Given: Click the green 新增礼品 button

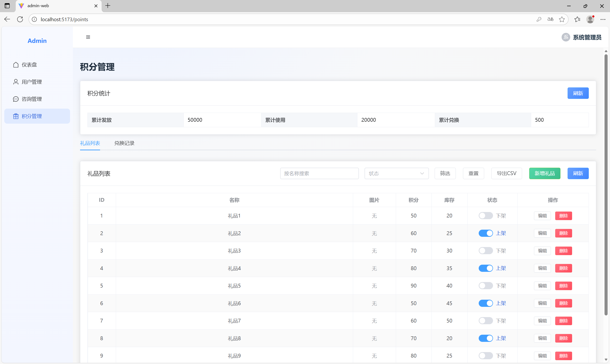Looking at the screenshot, I should pos(544,173).
